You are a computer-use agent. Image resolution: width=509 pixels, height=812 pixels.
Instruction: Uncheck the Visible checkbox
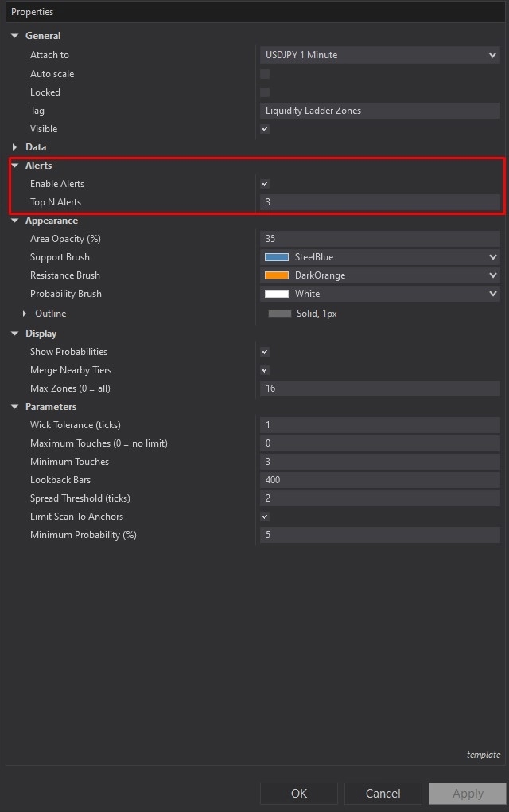[265, 129]
